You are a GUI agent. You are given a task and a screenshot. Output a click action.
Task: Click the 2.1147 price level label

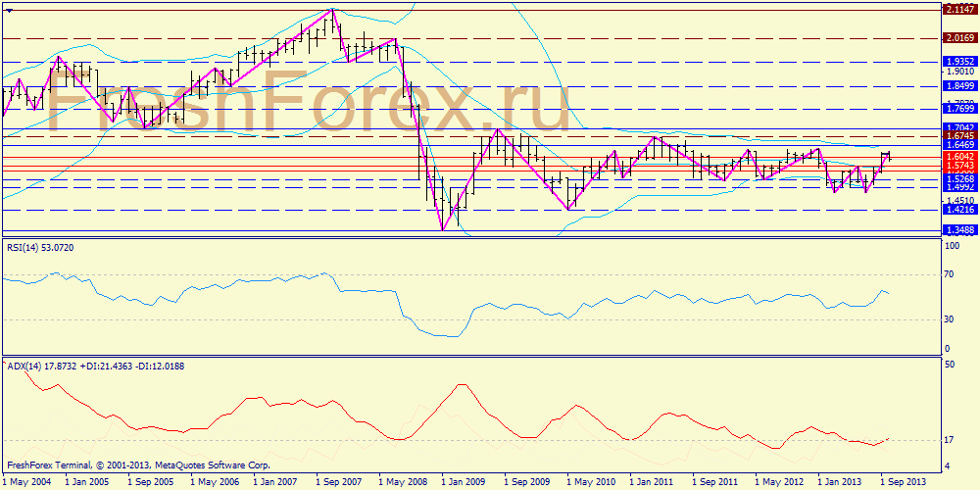[959, 9]
